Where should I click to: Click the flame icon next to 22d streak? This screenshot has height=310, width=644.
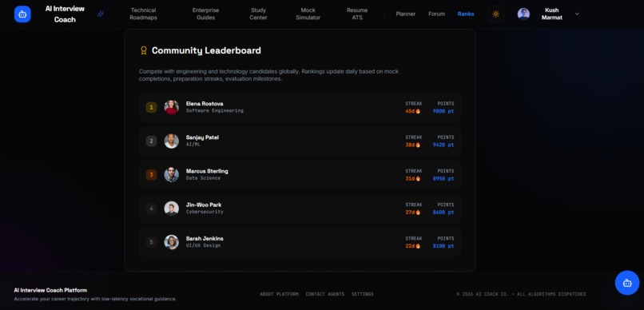418,246
